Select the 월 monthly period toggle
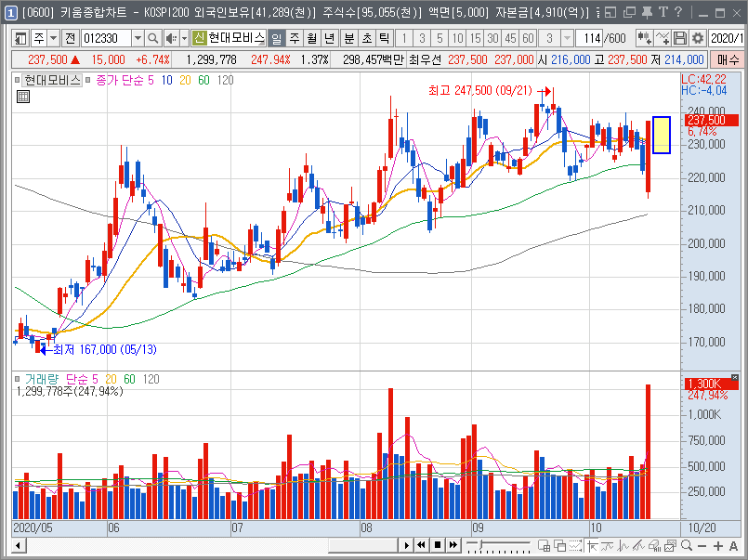This screenshot has width=748, height=560. [x=312, y=38]
